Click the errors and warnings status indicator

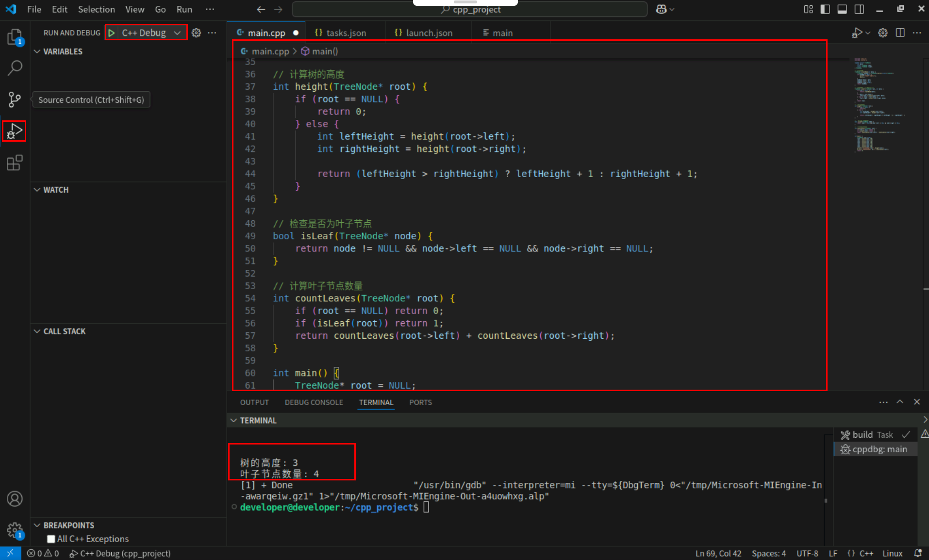point(43,553)
